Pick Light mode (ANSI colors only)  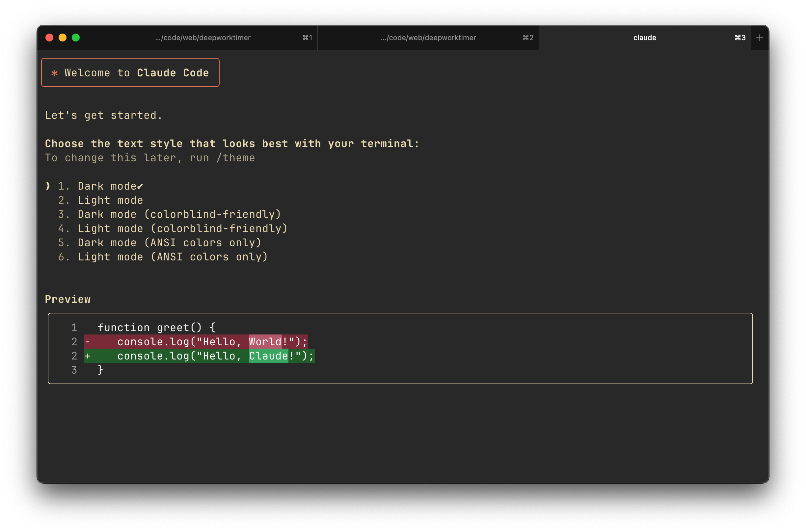pyautogui.click(x=173, y=257)
